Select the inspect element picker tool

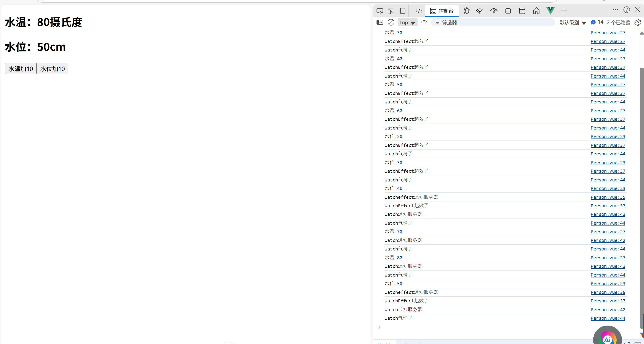pos(380,11)
